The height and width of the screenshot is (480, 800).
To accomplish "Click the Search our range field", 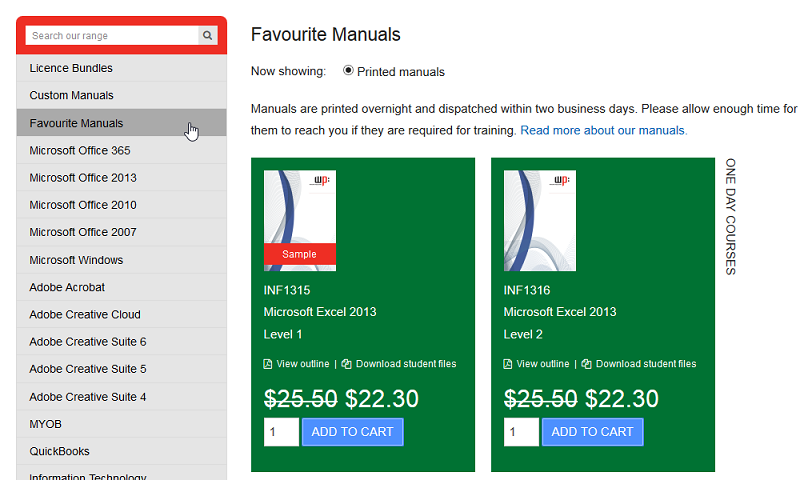I will tap(112, 36).
